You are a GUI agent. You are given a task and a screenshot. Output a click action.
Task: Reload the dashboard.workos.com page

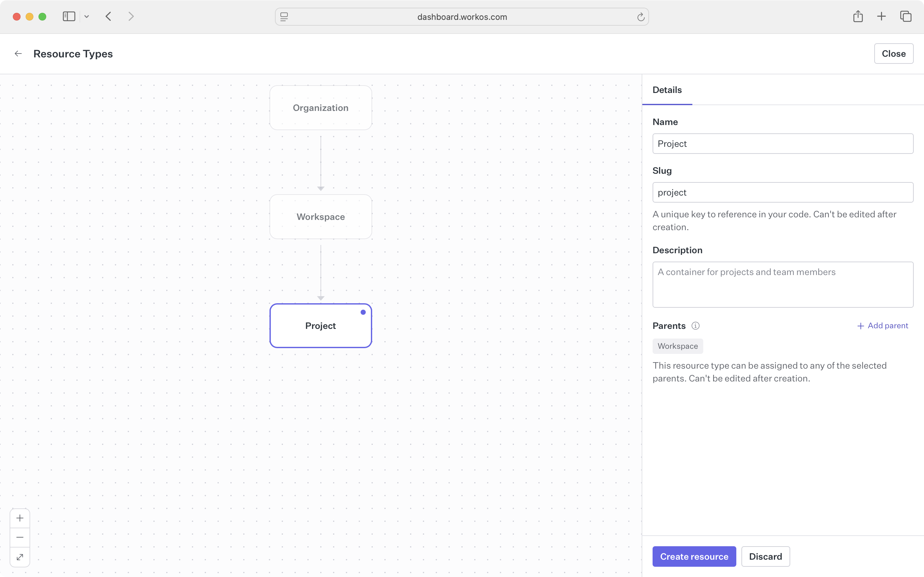tap(640, 16)
